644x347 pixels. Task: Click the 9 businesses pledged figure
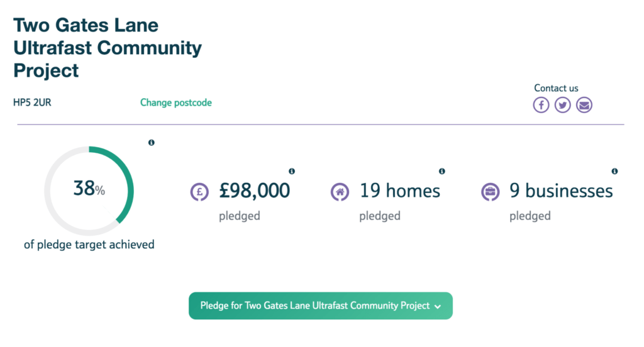pos(561,190)
